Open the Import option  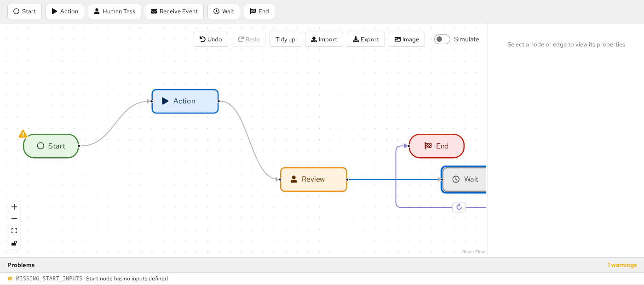[324, 40]
